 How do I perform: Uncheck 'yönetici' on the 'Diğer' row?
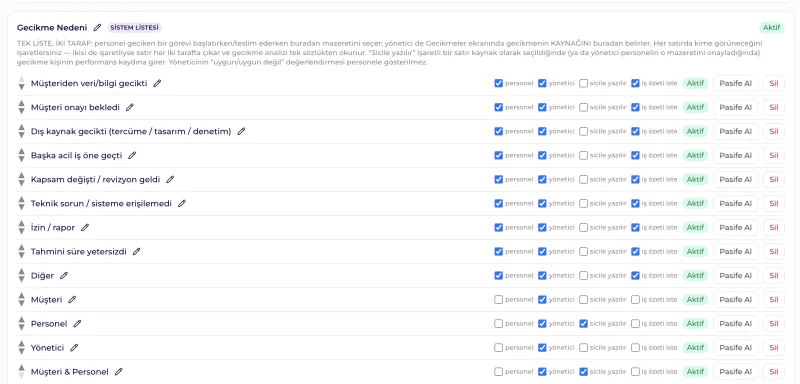point(542,275)
